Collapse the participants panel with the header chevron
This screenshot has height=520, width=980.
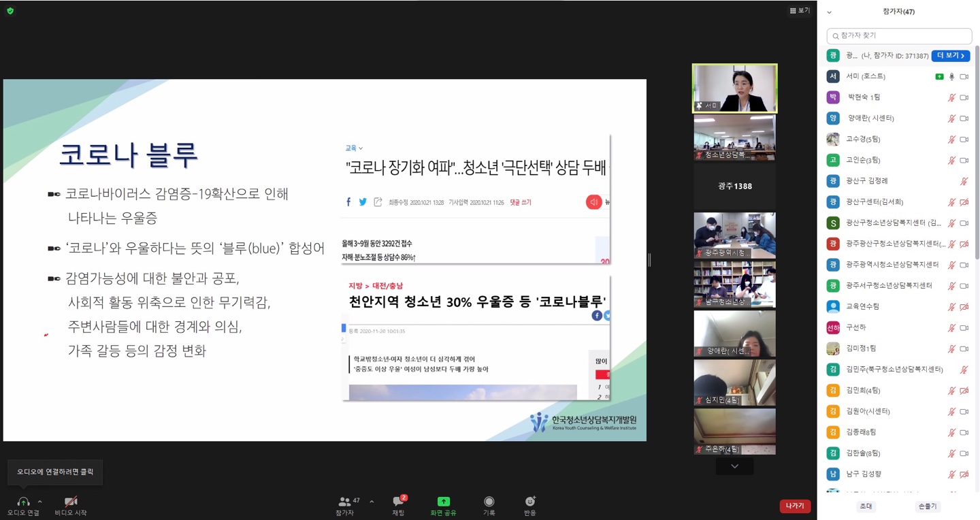click(x=829, y=12)
